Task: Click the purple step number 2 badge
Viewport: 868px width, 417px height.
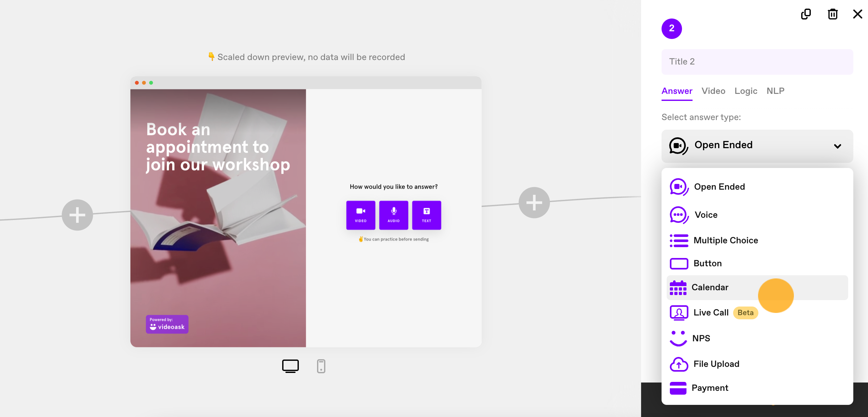Action: click(671, 29)
